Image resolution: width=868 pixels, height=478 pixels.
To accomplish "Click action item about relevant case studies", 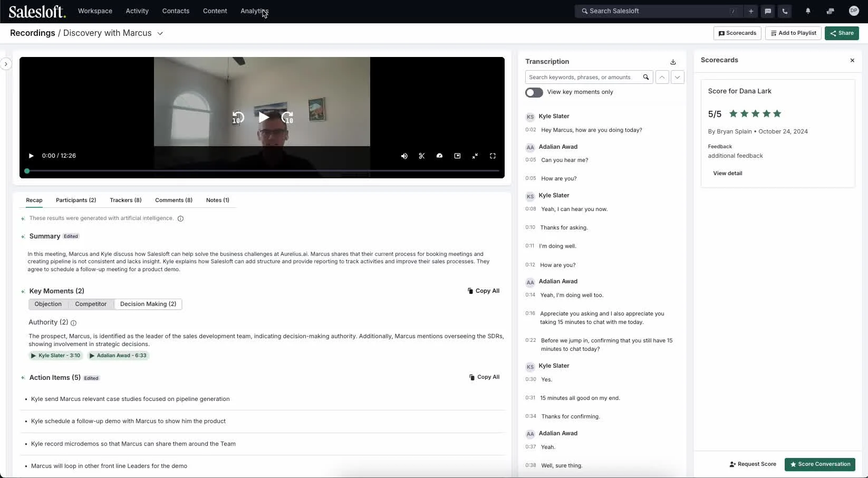I will tap(130, 399).
